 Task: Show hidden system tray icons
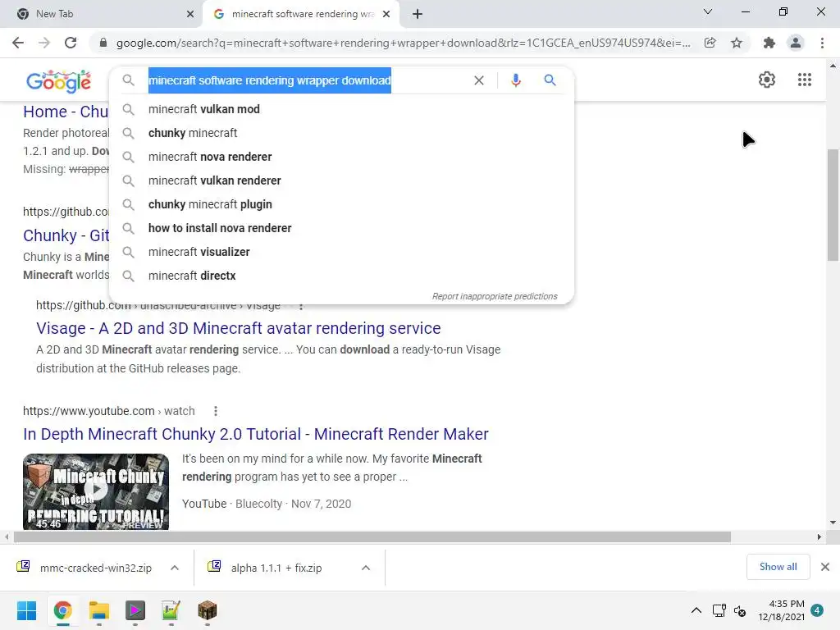(696, 610)
